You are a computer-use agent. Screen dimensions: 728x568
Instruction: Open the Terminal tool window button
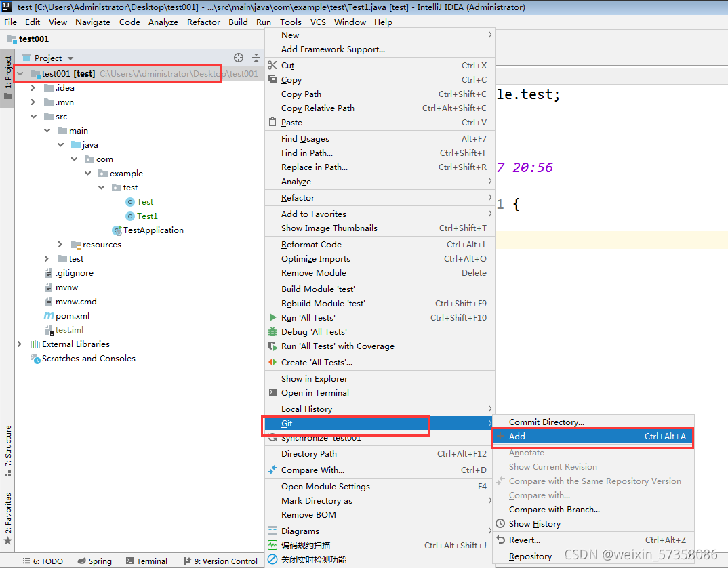click(x=146, y=561)
